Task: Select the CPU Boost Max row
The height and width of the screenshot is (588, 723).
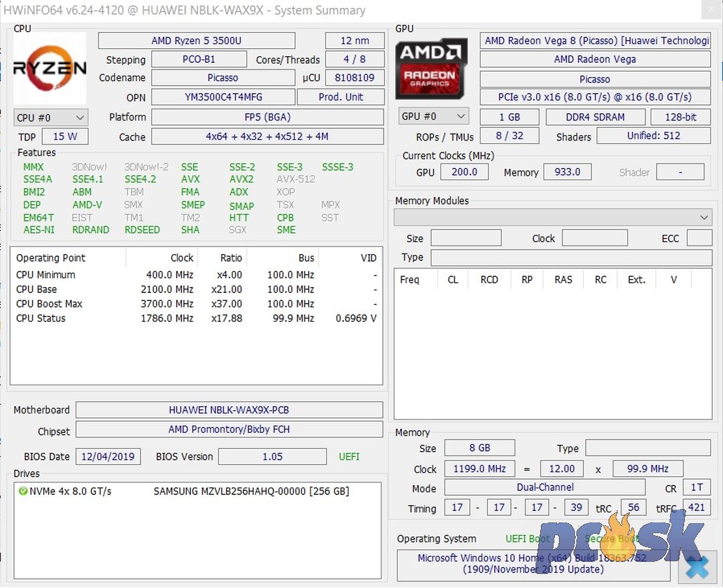Action: [196, 304]
